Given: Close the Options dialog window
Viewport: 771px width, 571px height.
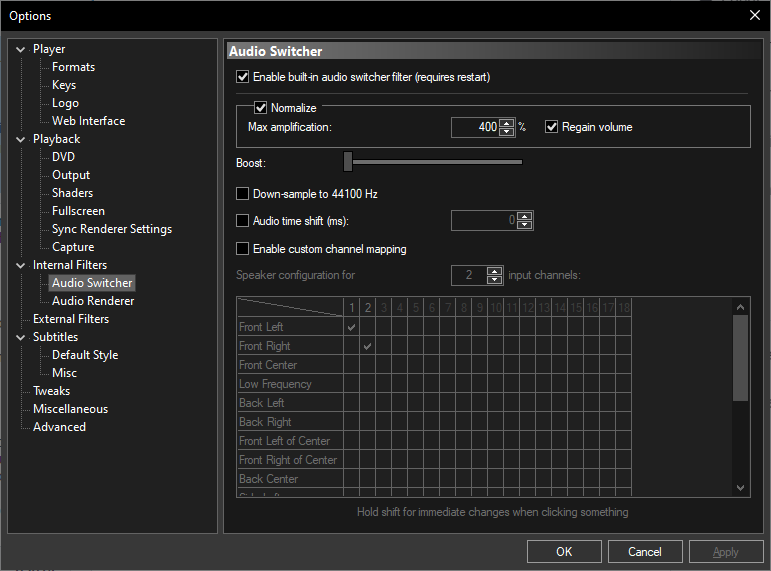Looking at the screenshot, I should [x=754, y=15].
